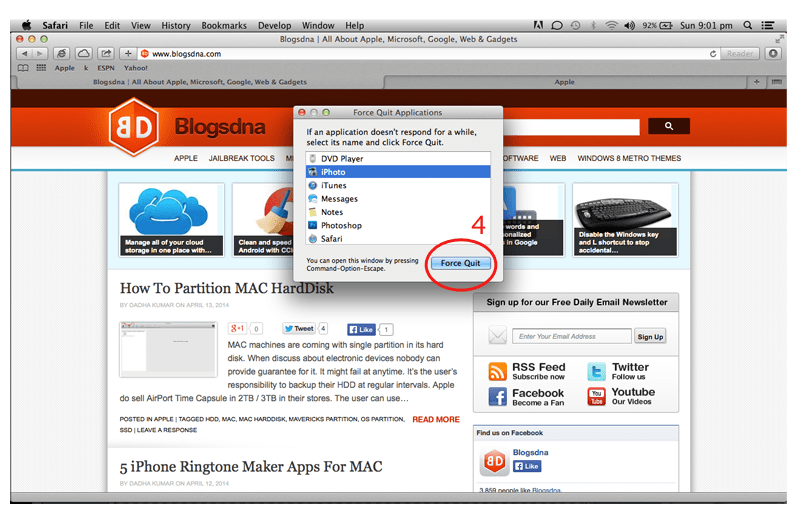Image resolution: width=800 pixels, height=505 pixels.
Task: Open the Edit menu
Action: (112, 25)
